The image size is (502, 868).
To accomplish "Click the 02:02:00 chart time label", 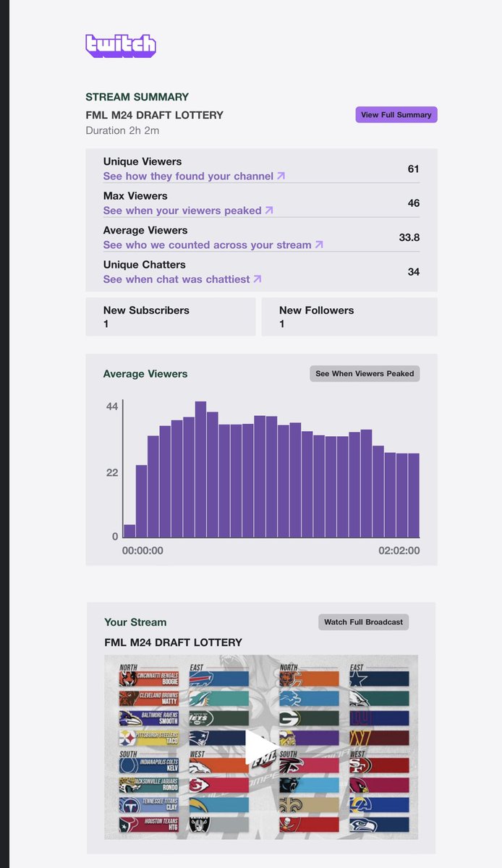I will [399, 550].
